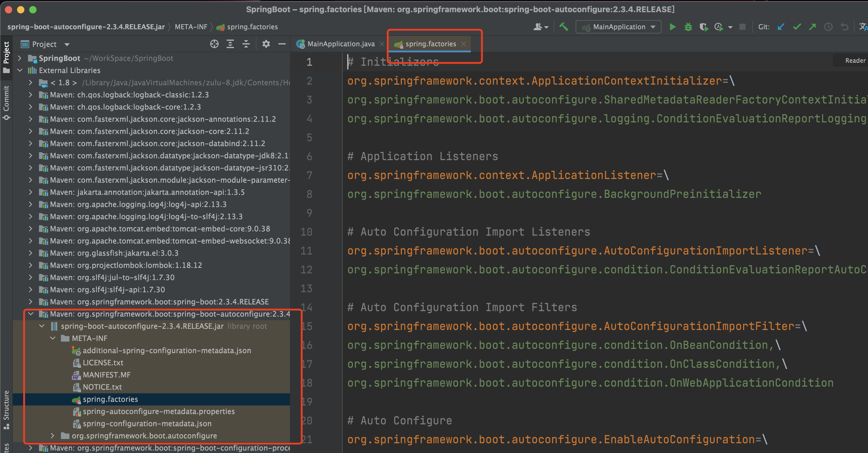Run with Coverage using the shield icon
Image resolution: width=868 pixels, height=453 pixels.
(704, 27)
